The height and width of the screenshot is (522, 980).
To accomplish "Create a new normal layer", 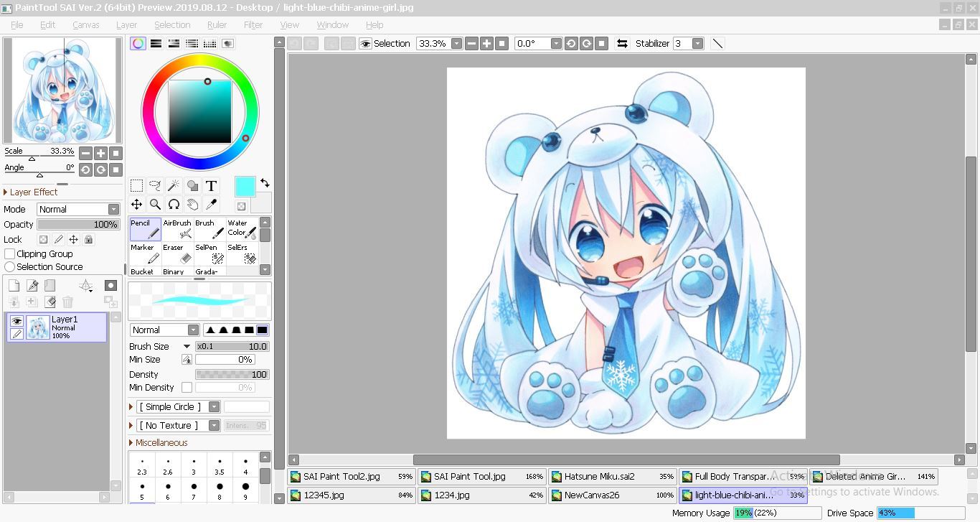I will [14, 285].
